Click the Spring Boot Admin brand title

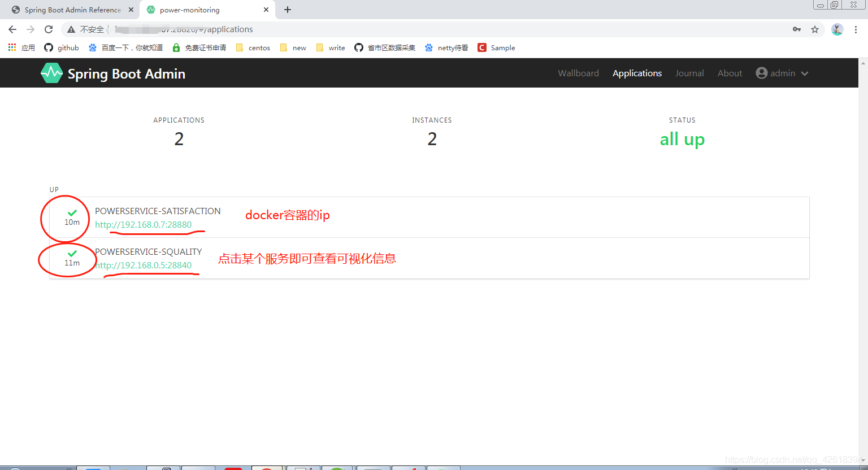tap(127, 74)
